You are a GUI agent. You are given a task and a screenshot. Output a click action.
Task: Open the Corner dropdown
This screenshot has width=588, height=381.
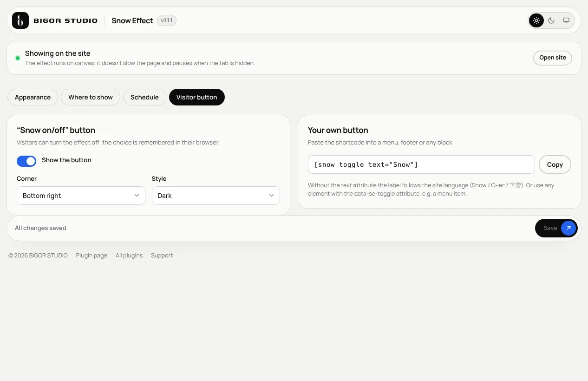81,196
